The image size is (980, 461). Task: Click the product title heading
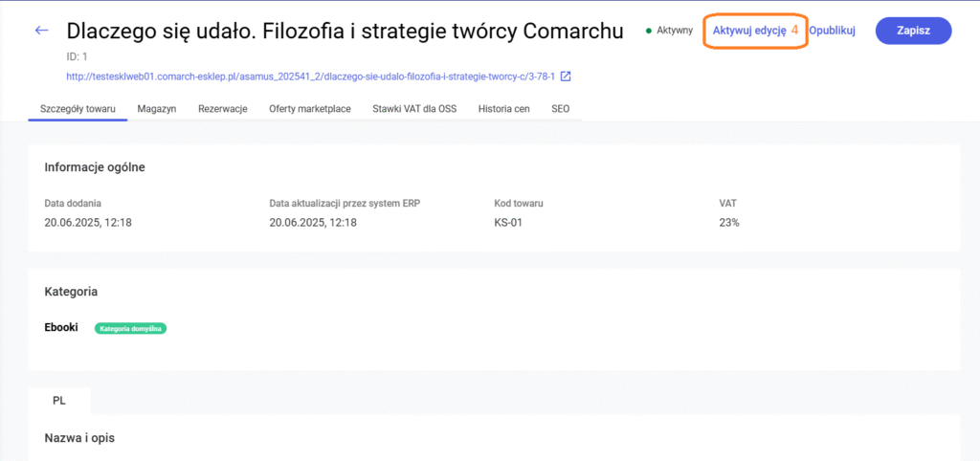tap(345, 32)
